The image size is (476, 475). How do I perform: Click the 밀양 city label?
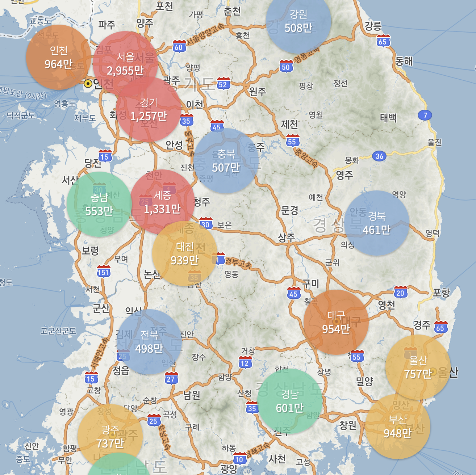tap(364, 381)
